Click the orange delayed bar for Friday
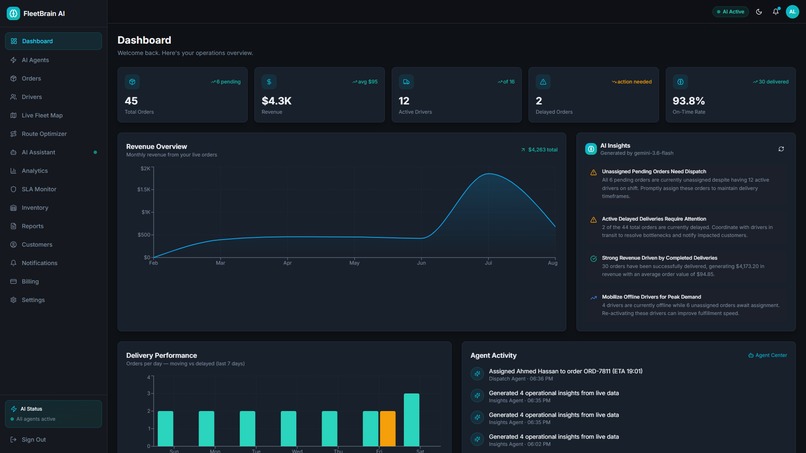Image resolution: width=806 pixels, height=453 pixels. coord(388,428)
